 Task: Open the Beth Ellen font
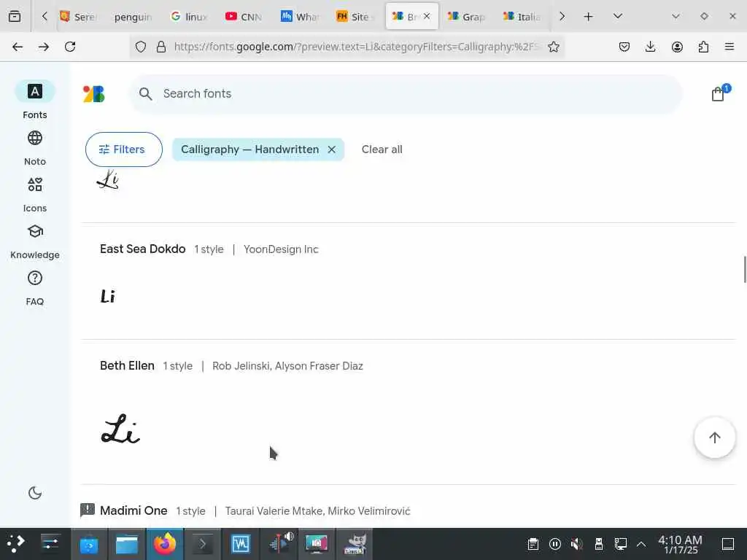[x=127, y=366]
